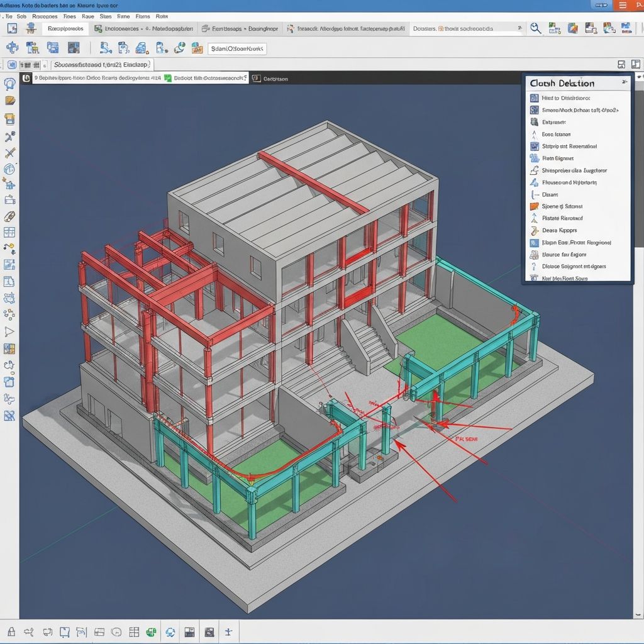This screenshot has height=644, width=644.
Task: Collapse the Clash Detection panel header arrow
Action: click(x=624, y=82)
